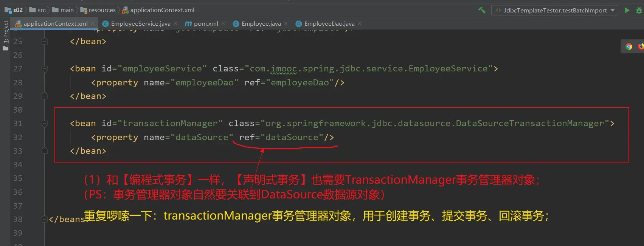This screenshot has height=246, width=644.
Task: Close the pom.xml tab
Action: click(x=223, y=23)
